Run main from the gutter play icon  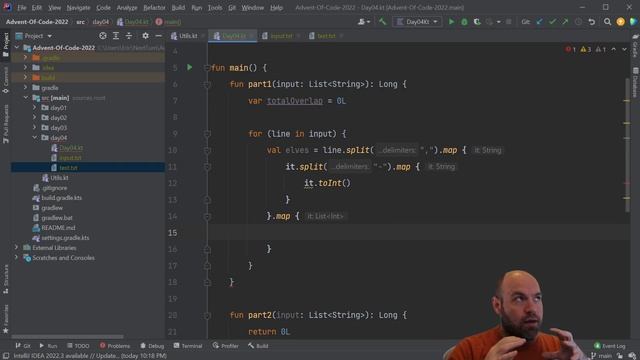tap(189, 67)
